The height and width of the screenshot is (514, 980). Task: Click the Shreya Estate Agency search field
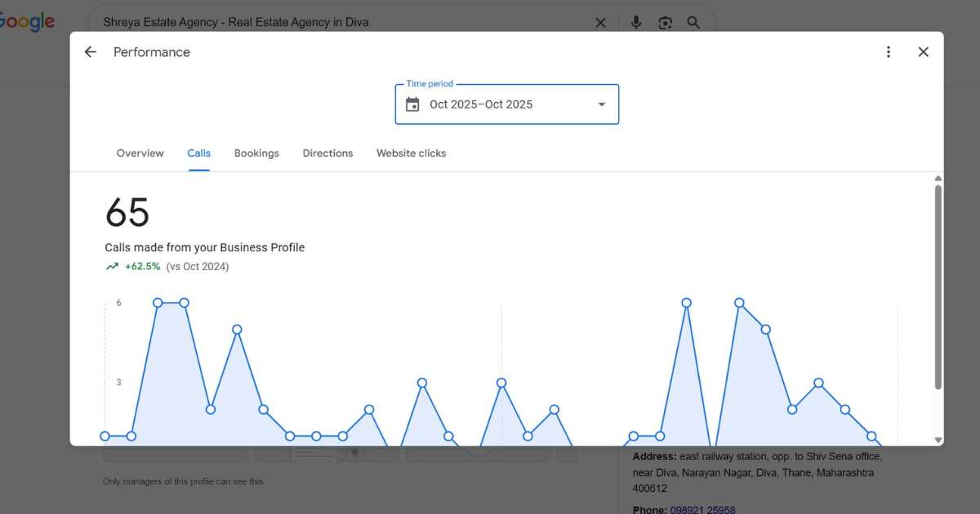pyautogui.click(x=343, y=23)
